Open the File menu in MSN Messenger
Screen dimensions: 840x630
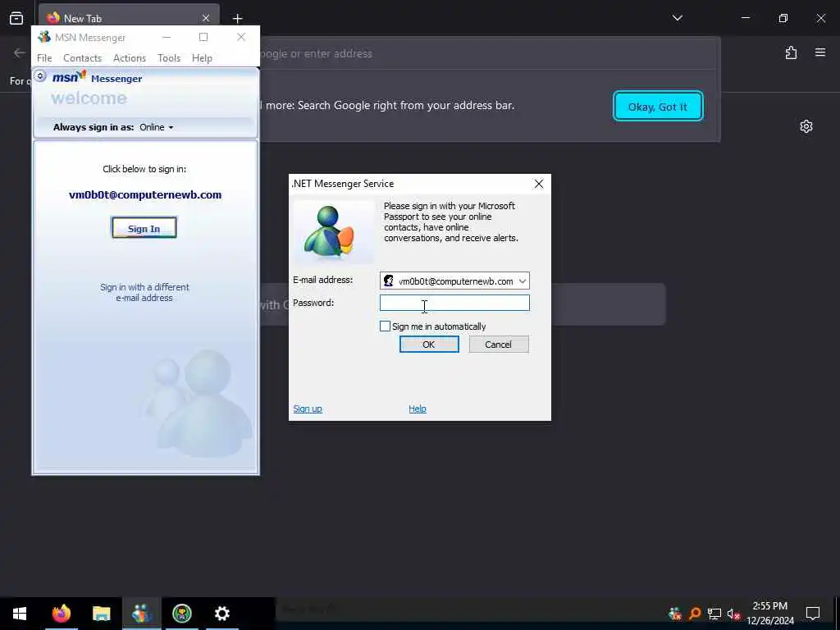pyautogui.click(x=44, y=58)
